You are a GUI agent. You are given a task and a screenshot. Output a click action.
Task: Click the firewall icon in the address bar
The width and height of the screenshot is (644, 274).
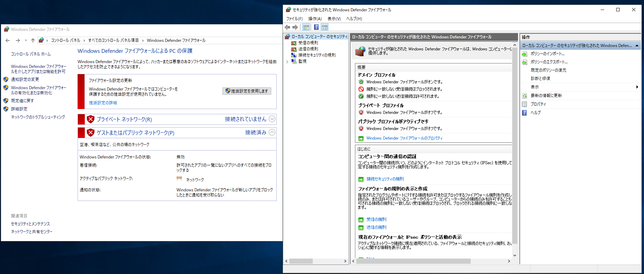point(41,40)
